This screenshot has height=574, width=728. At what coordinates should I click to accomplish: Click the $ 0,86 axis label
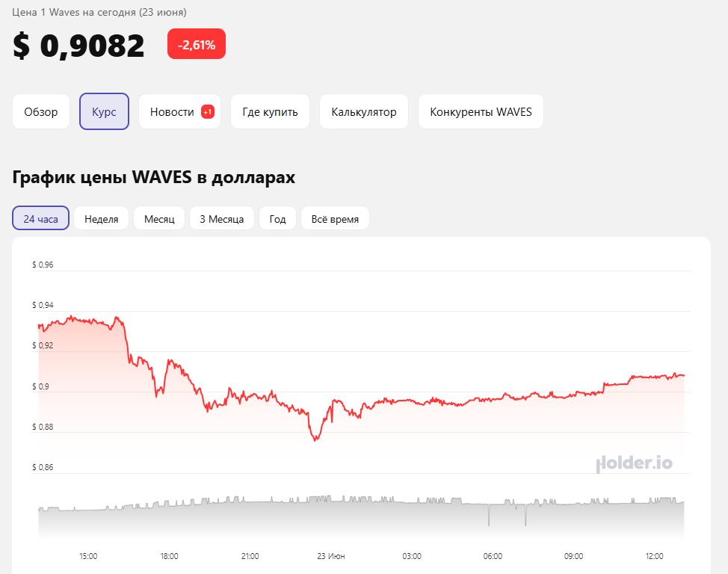[43, 467]
